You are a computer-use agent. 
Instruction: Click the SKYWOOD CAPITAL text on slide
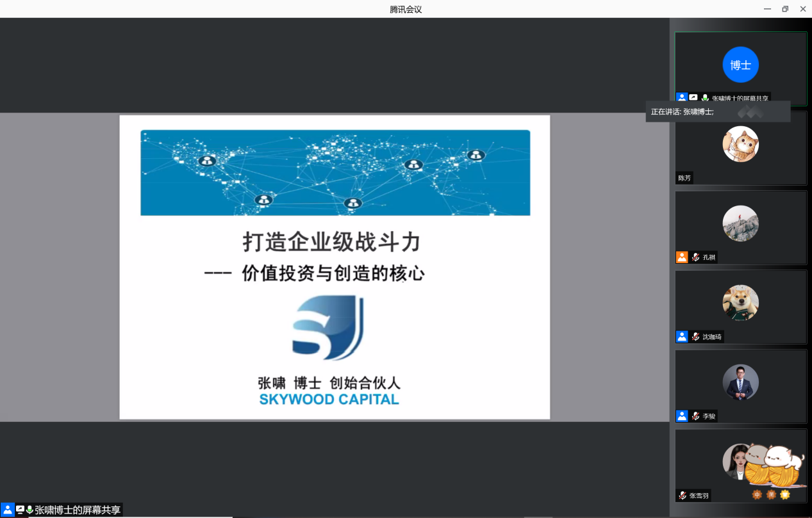329,400
